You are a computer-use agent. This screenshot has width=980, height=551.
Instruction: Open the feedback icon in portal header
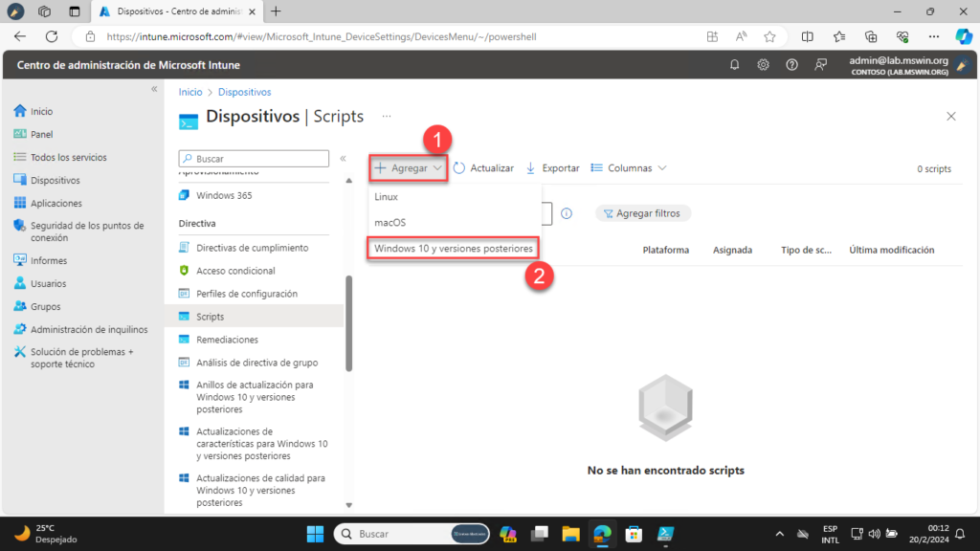[x=820, y=65]
